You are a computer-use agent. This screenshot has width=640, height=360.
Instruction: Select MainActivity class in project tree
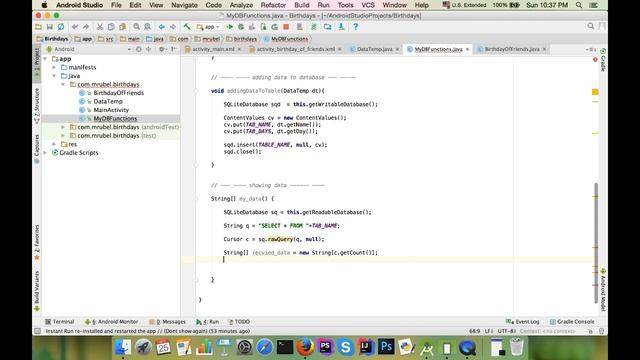(x=111, y=110)
